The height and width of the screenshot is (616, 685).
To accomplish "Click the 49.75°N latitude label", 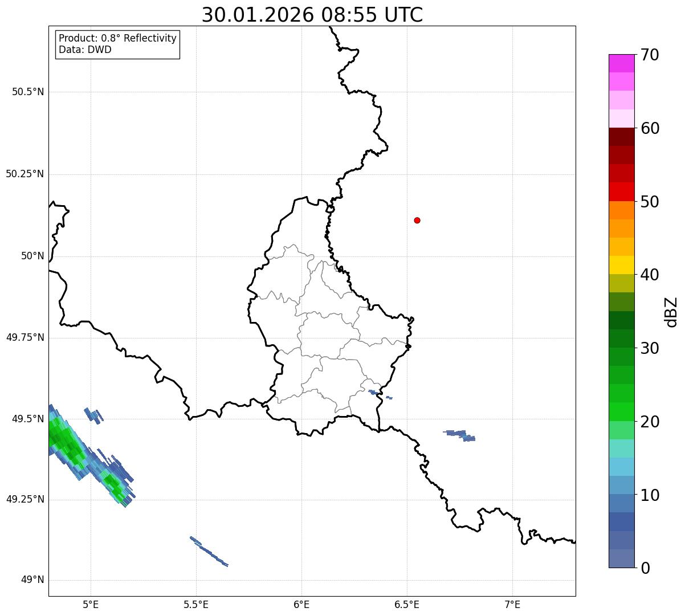I will point(25,337).
